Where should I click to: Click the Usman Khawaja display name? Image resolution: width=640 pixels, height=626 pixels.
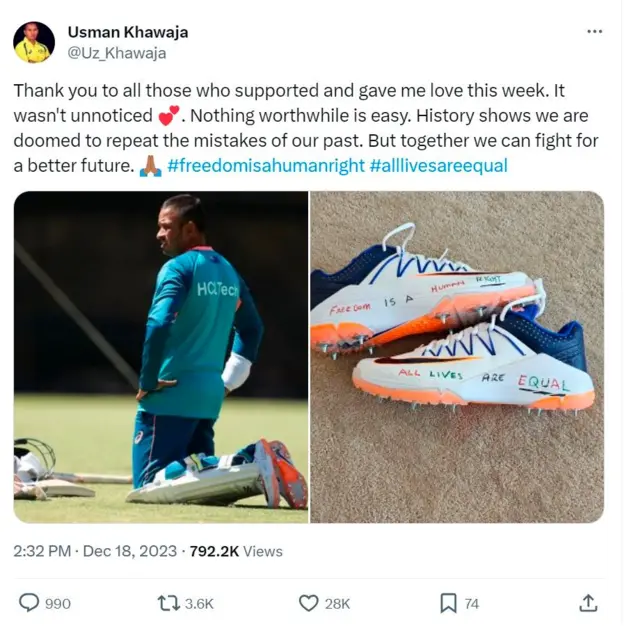(128, 32)
